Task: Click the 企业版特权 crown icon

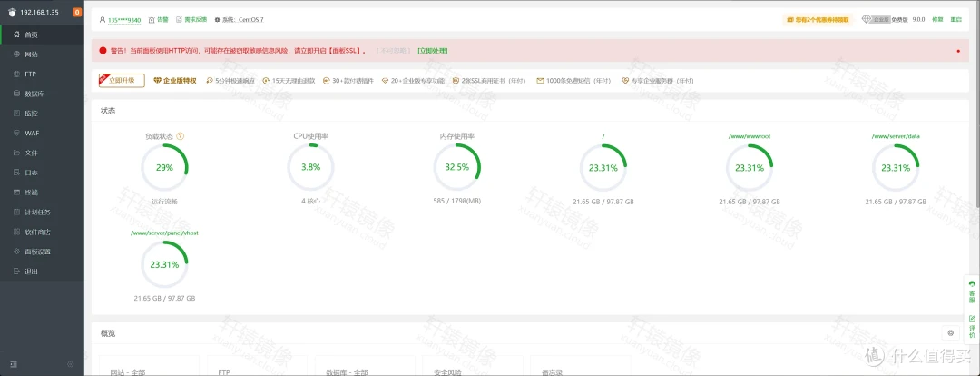Action: (157, 81)
